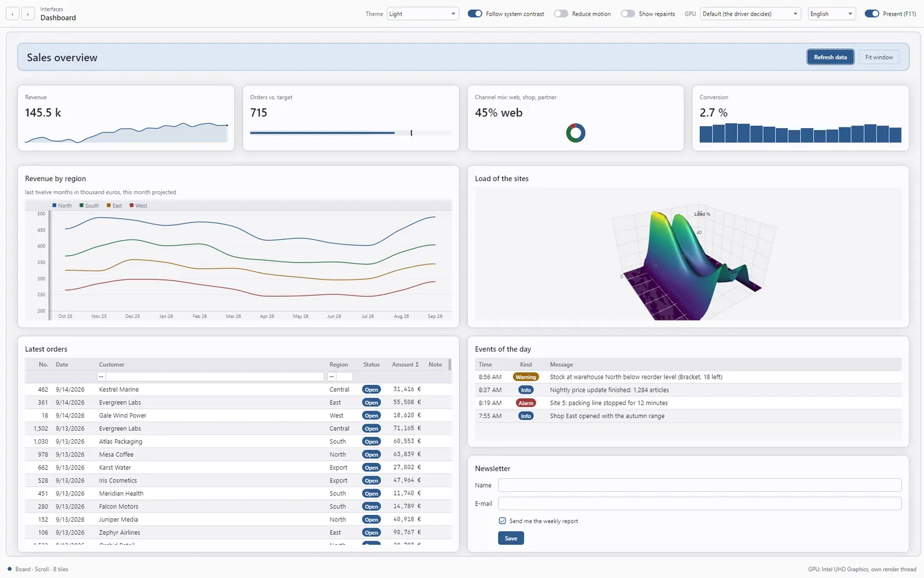
Task: Click the Fit window button
Action: click(879, 57)
